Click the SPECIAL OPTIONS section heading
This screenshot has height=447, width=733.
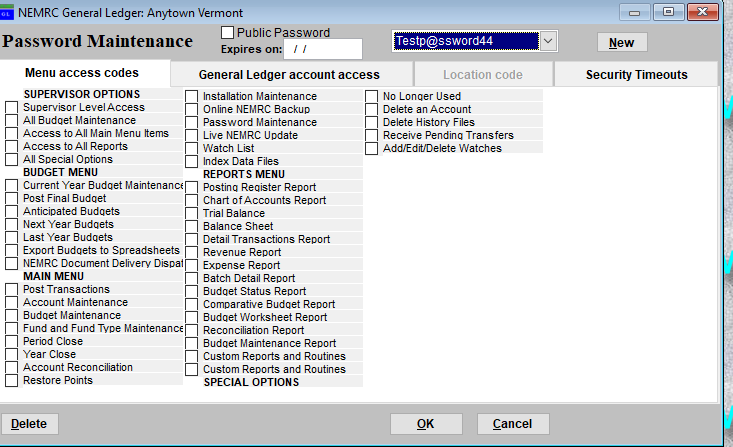tap(251, 382)
